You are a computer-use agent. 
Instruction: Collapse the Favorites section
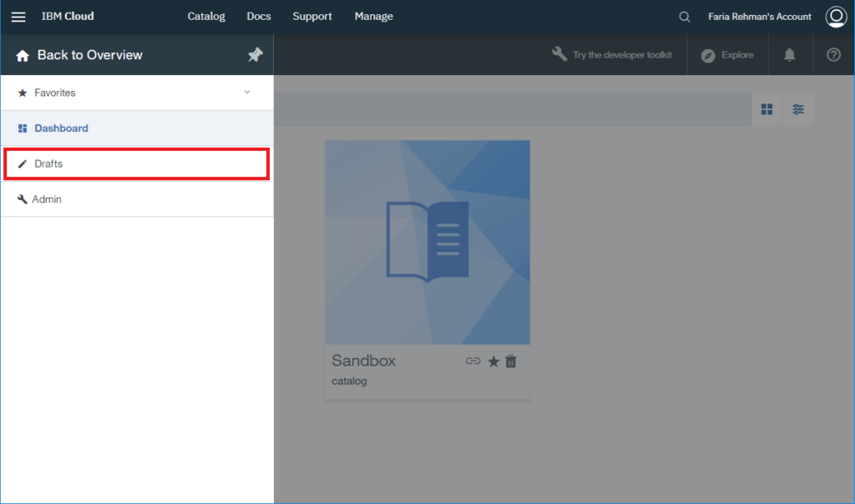point(246,93)
